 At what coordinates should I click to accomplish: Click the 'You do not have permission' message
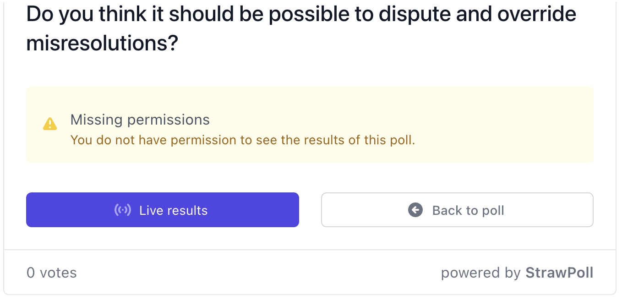point(243,140)
